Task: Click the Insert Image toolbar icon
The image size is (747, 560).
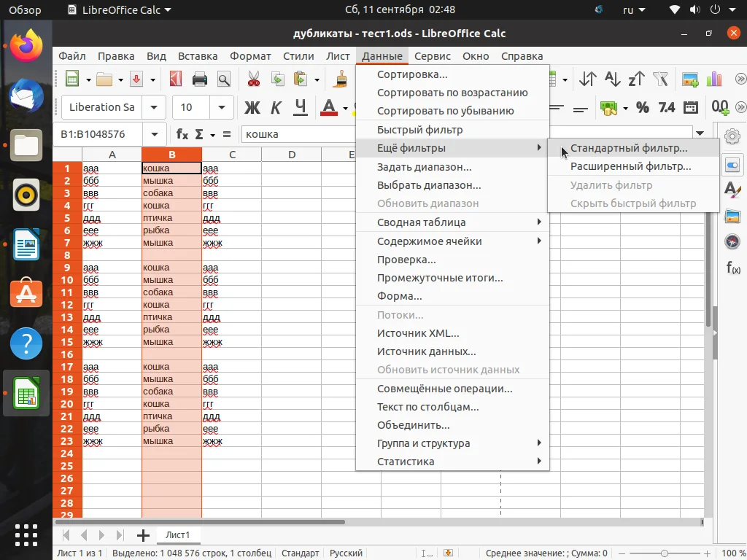Action: 689,78
